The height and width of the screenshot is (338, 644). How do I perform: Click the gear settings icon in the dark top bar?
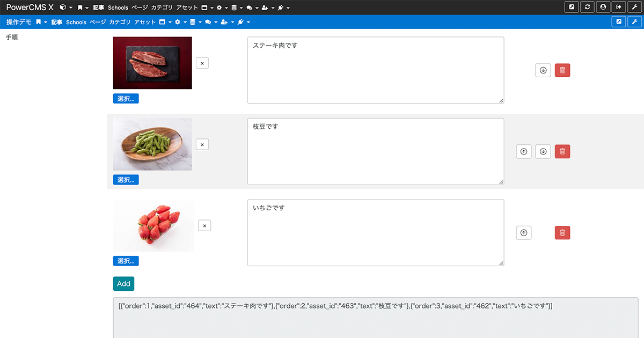click(x=222, y=8)
